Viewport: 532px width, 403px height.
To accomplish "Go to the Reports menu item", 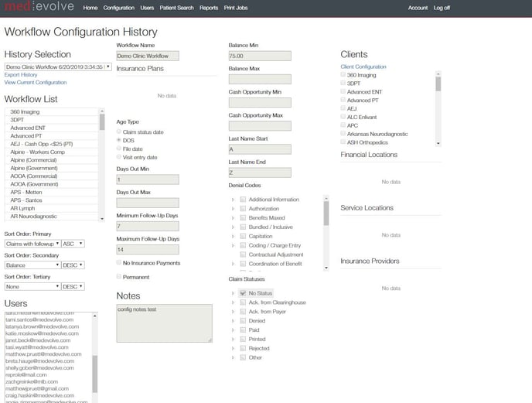I will click(209, 8).
